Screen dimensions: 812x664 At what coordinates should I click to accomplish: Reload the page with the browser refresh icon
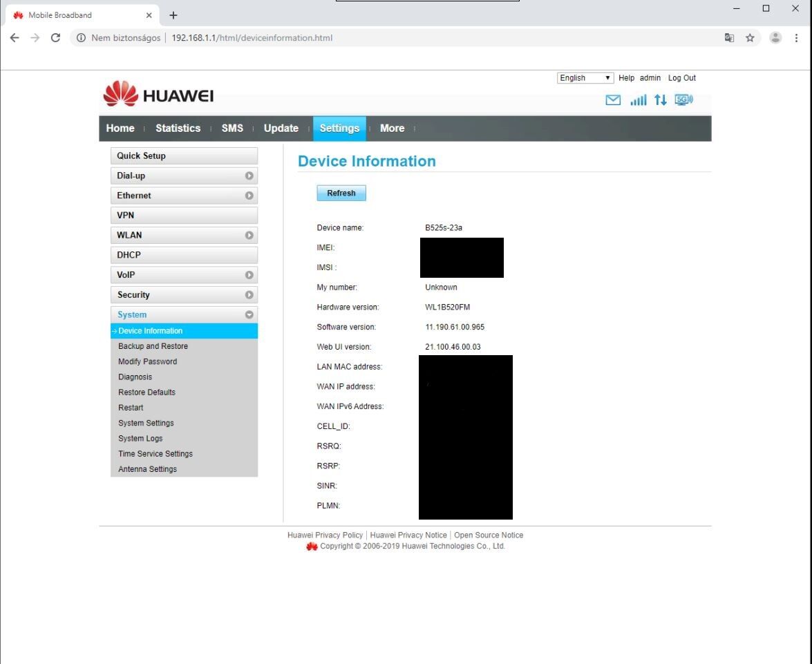coord(55,38)
